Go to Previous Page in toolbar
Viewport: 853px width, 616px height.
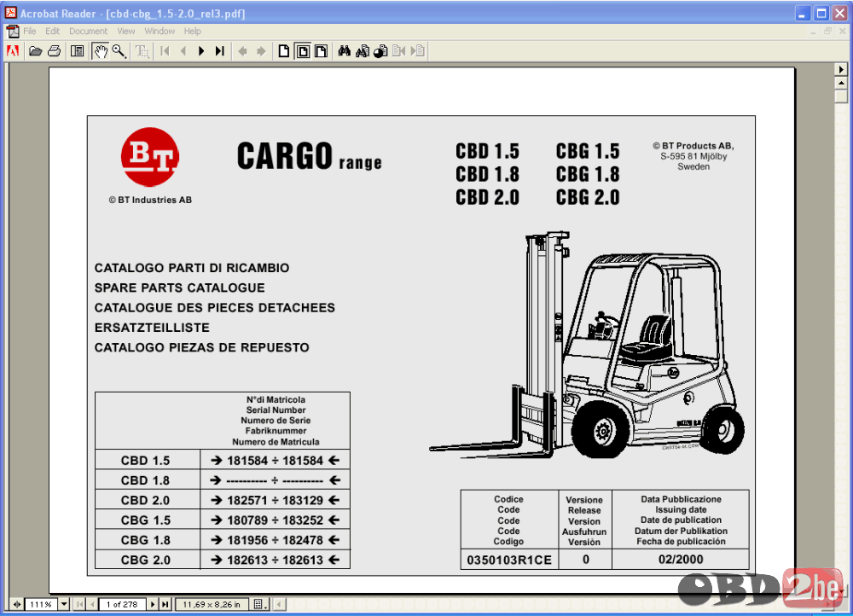[183, 51]
